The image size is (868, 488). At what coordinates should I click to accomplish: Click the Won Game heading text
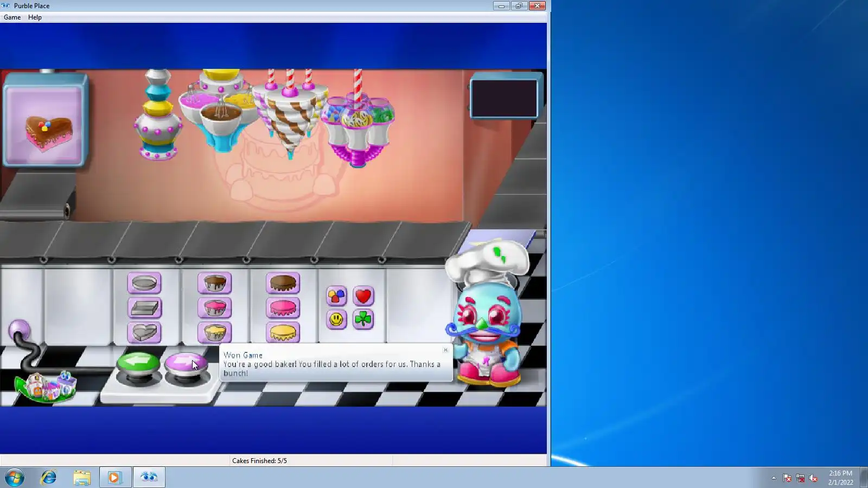pyautogui.click(x=243, y=355)
